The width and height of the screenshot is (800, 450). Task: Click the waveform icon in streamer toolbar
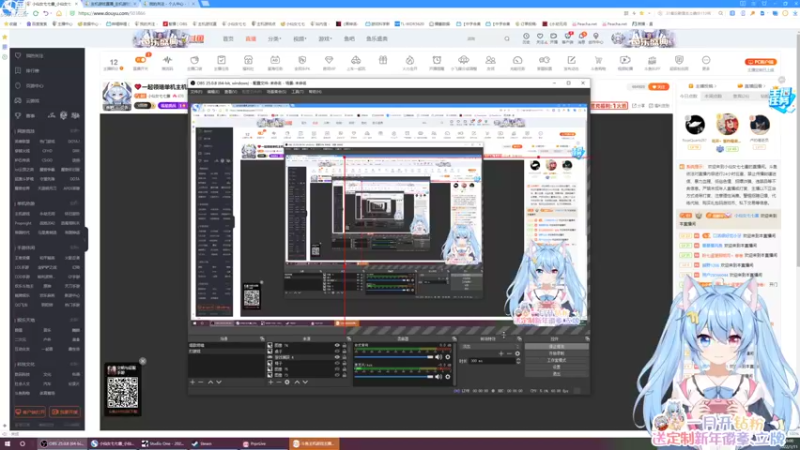click(167, 61)
